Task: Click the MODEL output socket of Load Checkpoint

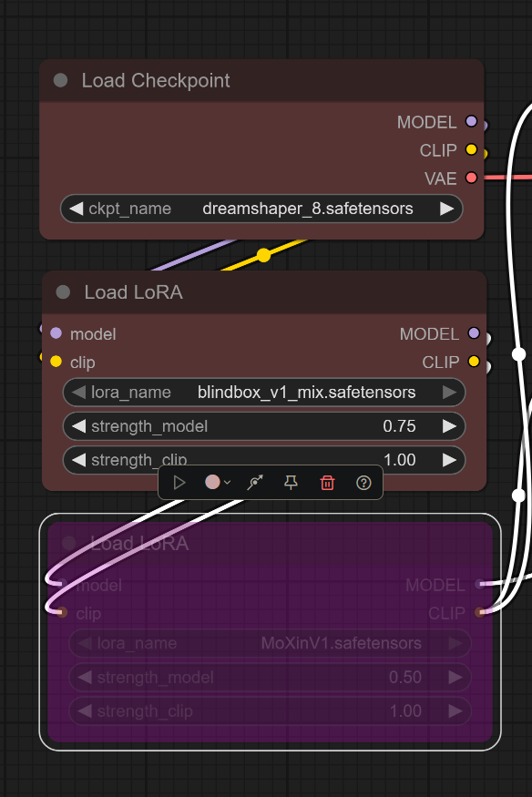Action: pos(472,121)
